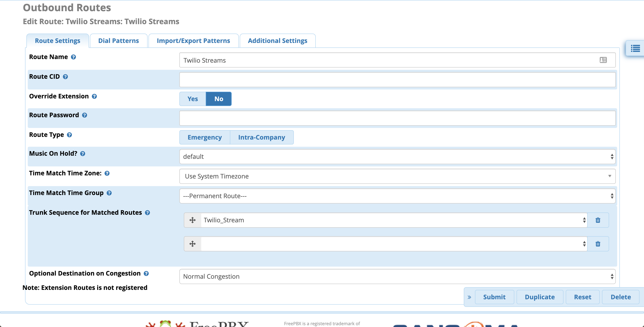This screenshot has height=327, width=644.
Task: Click the FreePBX registered trademark text
Action: point(322,324)
